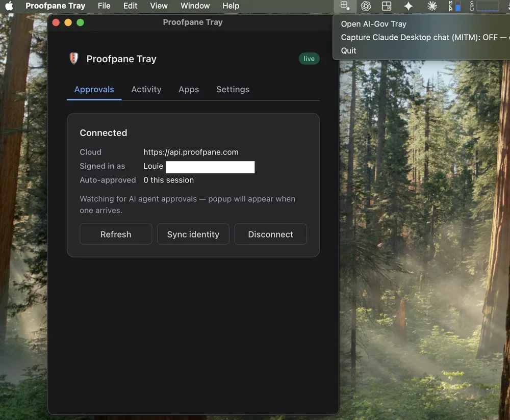Click the MEM memory monitor icon
510x420 pixels.
[x=455, y=6]
